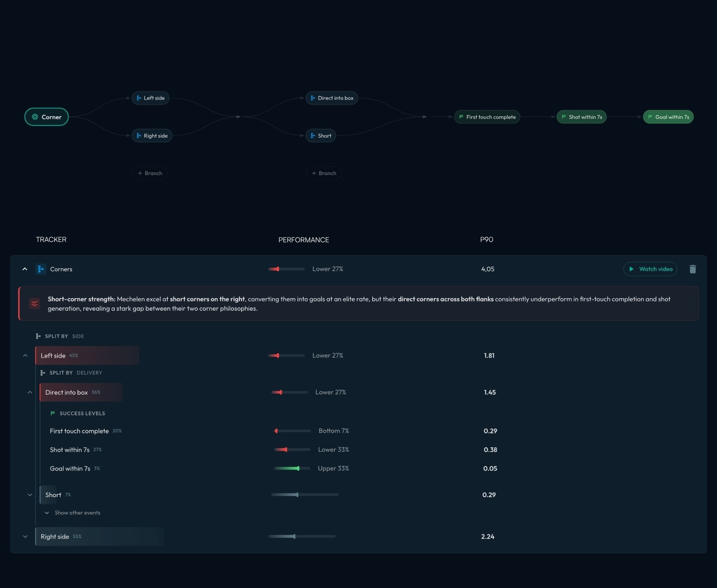Screen dimensions: 717x588
Task: Click the First touch complete performance bar
Action: (x=292, y=431)
